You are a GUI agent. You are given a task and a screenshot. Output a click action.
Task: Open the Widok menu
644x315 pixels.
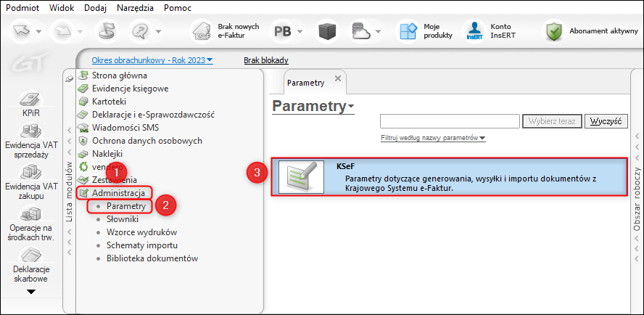point(62,8)
